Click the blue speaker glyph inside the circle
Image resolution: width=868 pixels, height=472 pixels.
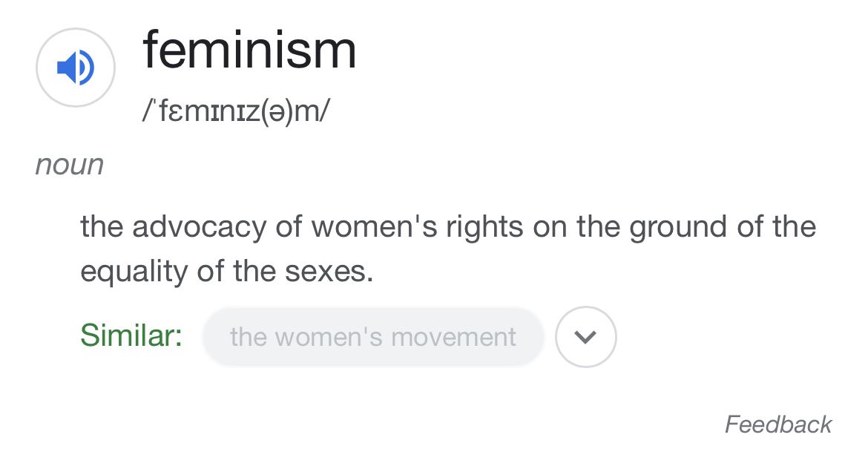[74, 68]
